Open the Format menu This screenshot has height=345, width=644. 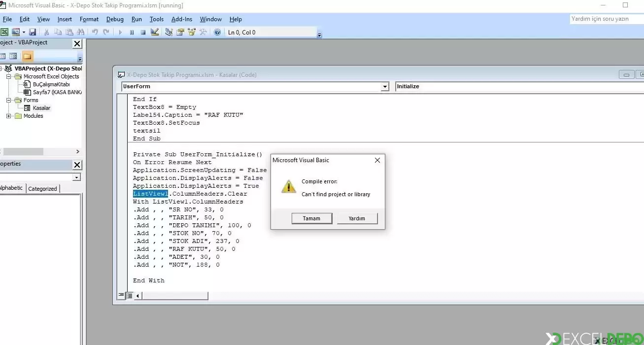(89, 19)
